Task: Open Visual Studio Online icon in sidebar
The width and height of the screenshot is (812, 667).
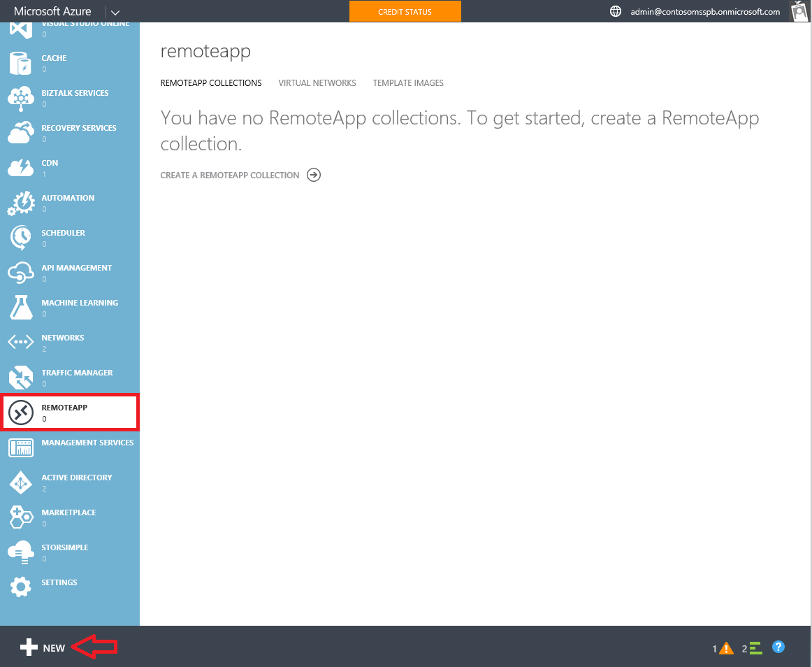Action: tap(21, 30)
